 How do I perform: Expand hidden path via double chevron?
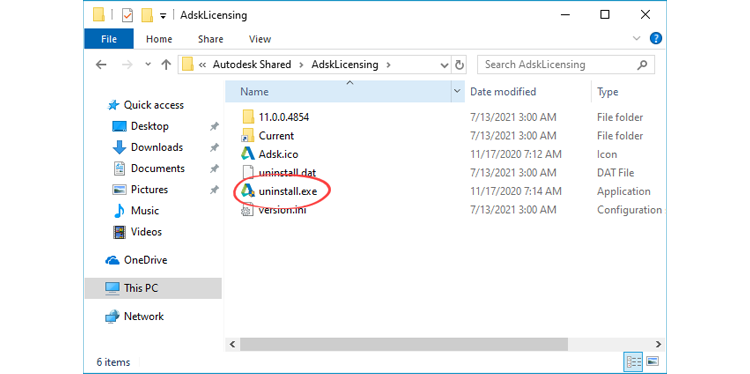pos(203,65)
